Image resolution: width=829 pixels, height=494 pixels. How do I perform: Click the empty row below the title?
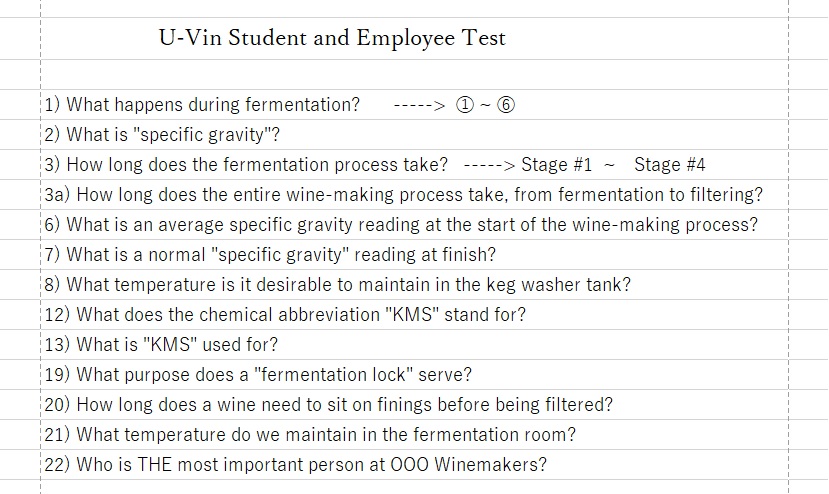click(414, 75)
